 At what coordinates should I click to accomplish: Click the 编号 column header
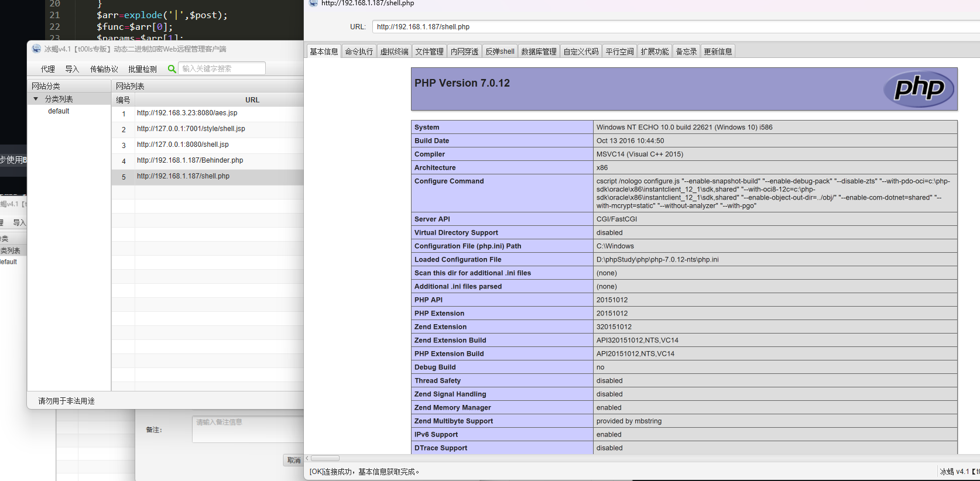point(123,100)
